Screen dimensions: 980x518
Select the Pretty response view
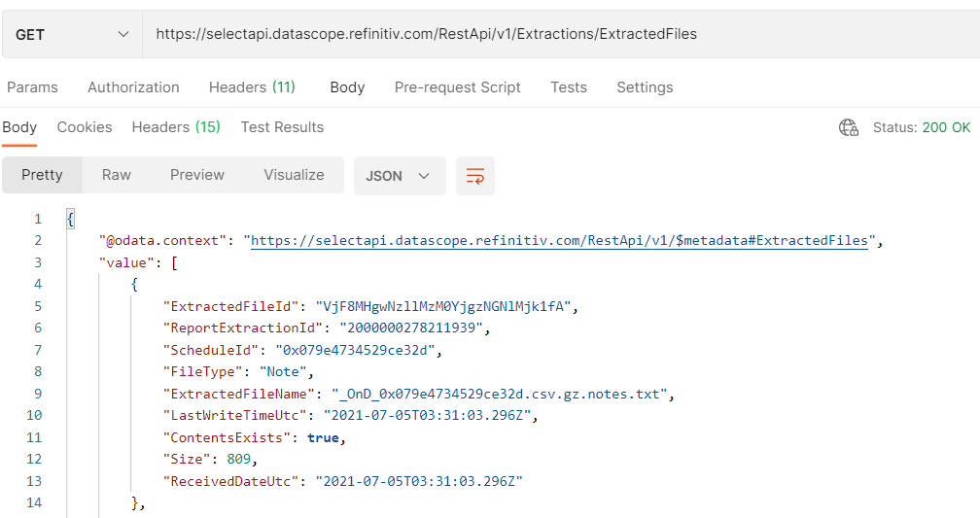pyautogui.click(x=42, y=175)
